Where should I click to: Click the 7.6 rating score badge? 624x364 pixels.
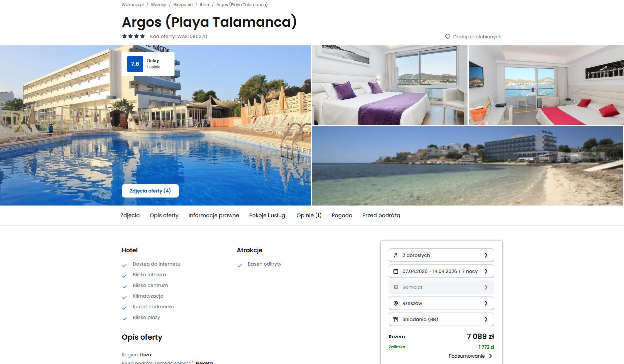(135, 64)
